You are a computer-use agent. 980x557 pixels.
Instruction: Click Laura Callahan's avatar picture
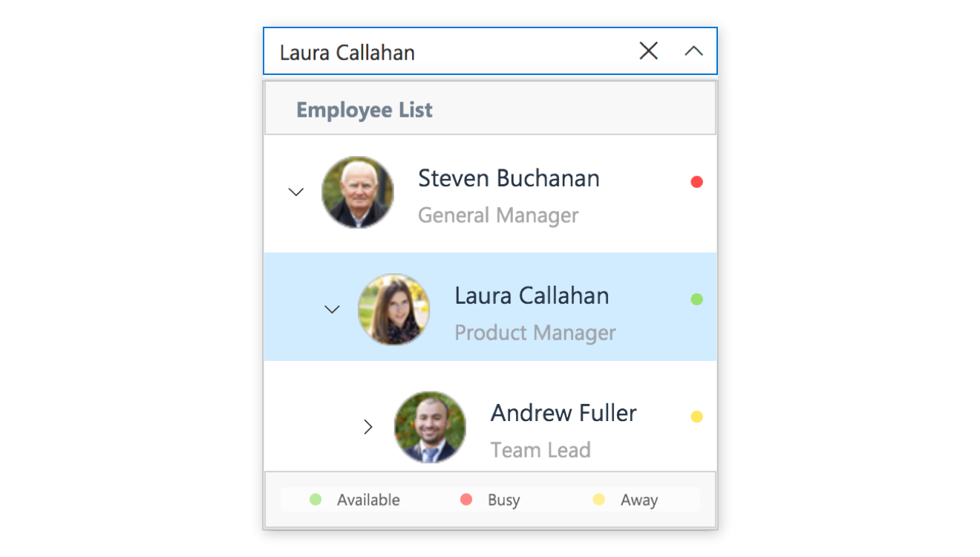[393, 310]
